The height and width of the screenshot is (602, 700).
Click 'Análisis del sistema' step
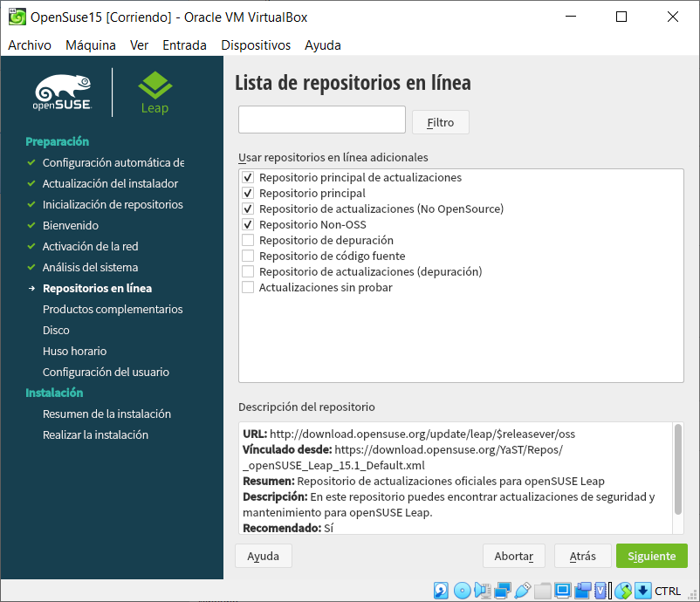click(x=90, y=267)
